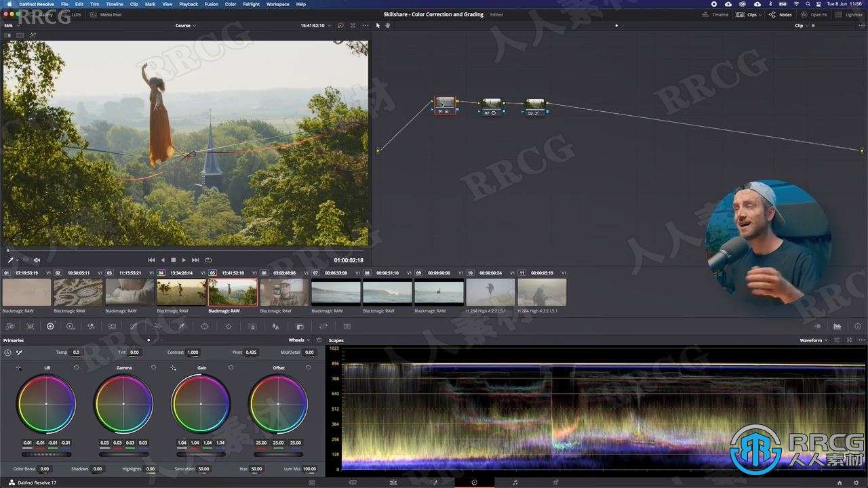Open the Color menu
The image size is (868, 488).
pos(231,4)
